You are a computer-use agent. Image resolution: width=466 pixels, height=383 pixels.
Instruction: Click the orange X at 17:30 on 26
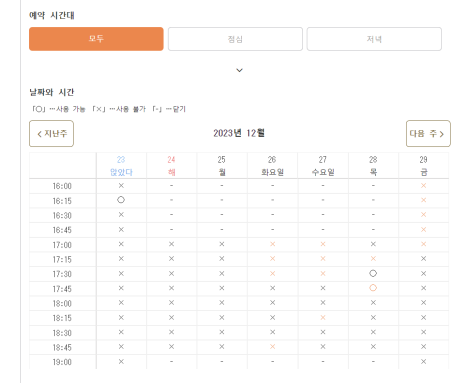[x=272, y=273]
